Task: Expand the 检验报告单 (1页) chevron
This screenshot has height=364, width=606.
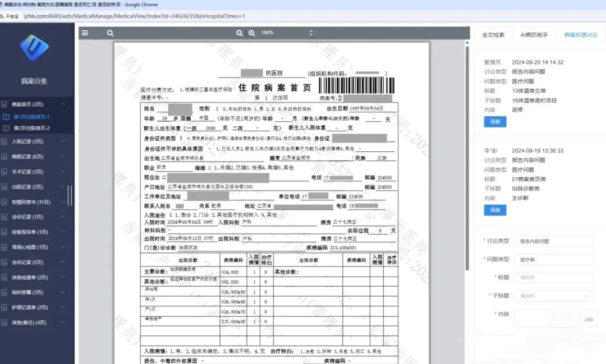Action: (63, 232)
